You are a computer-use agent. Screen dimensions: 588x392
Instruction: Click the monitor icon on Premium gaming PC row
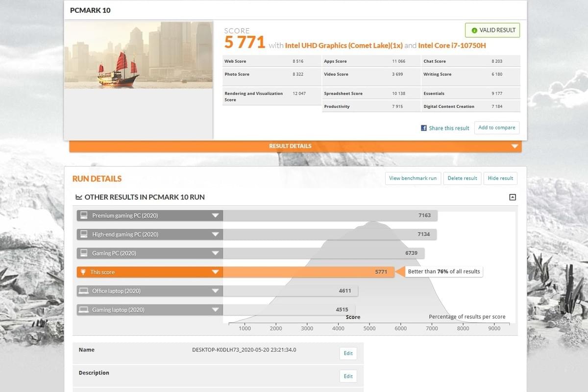point(84,216)
